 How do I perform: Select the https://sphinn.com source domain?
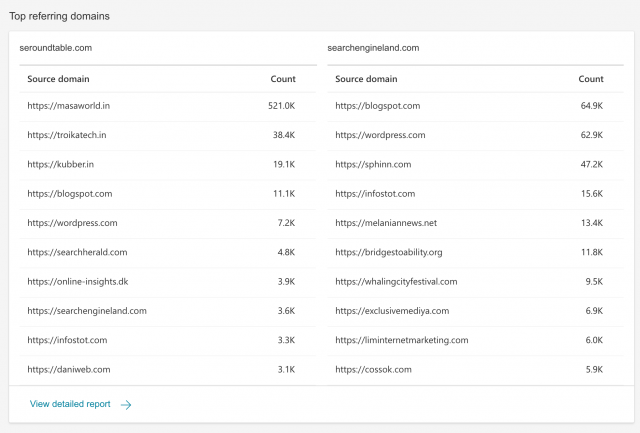373,164
